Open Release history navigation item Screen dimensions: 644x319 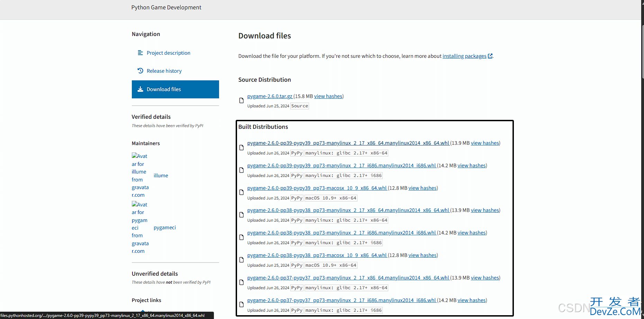coord(164,71)
